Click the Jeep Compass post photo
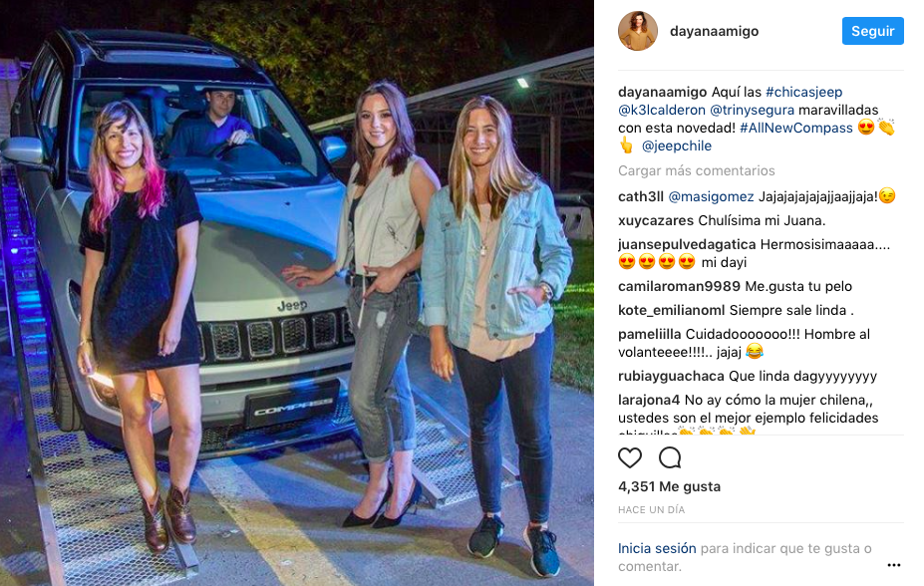The width and height of the screenshot is (924, 586). [x=296, y=293]
